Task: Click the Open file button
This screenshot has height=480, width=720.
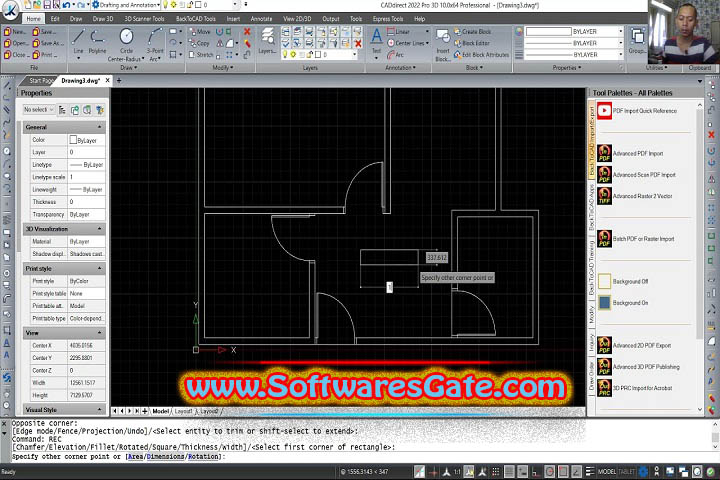Action: [16, 43]
